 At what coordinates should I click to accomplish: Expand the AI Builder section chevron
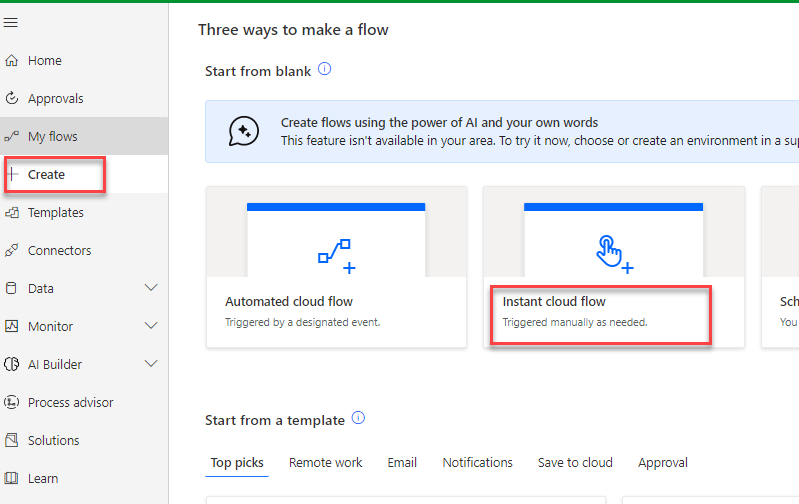pyautogui.click(x=151, y=364)
